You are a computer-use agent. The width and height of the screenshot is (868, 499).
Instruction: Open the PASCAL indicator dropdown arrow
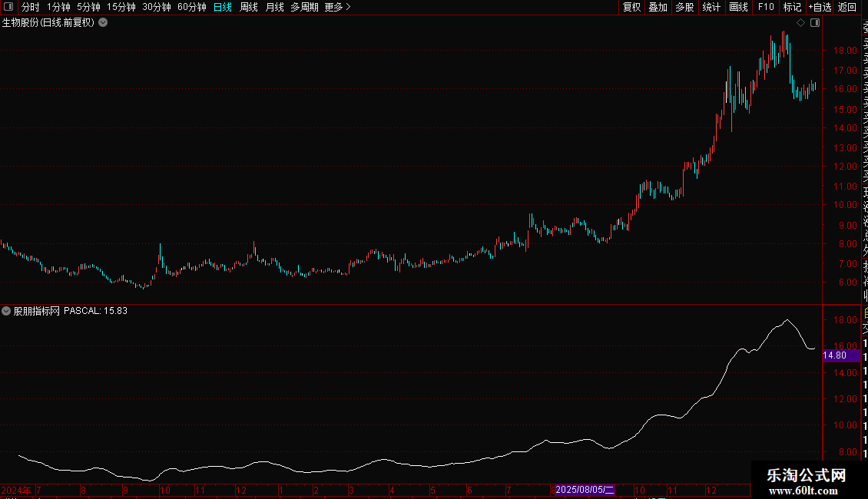coord(6,311)
